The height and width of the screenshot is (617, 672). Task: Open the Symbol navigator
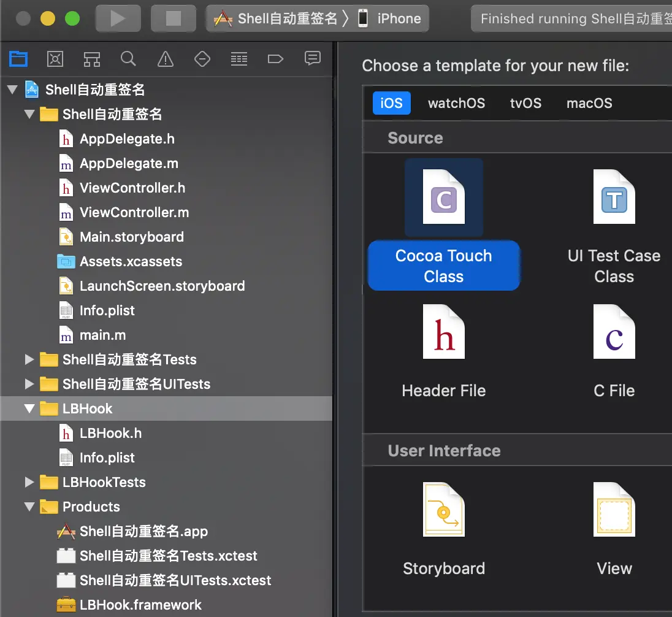click(92, 59)
